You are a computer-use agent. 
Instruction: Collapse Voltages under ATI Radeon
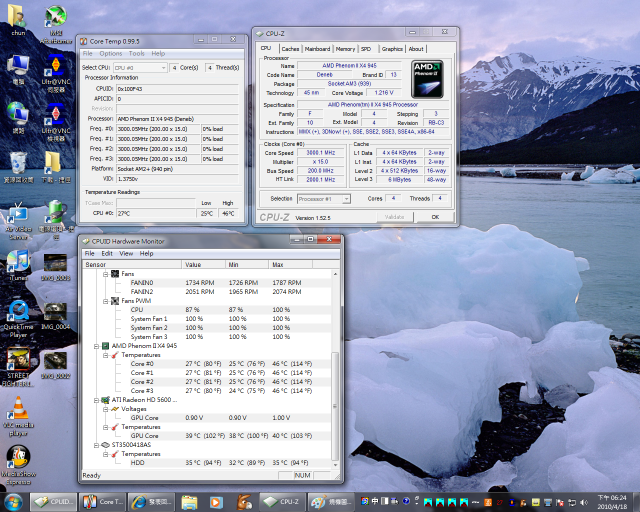tap(105, 409)
